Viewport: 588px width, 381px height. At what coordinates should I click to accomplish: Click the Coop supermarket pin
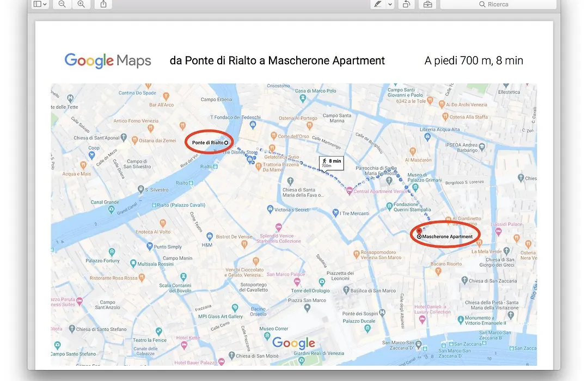pyautogui.click(x=91, y=156)
